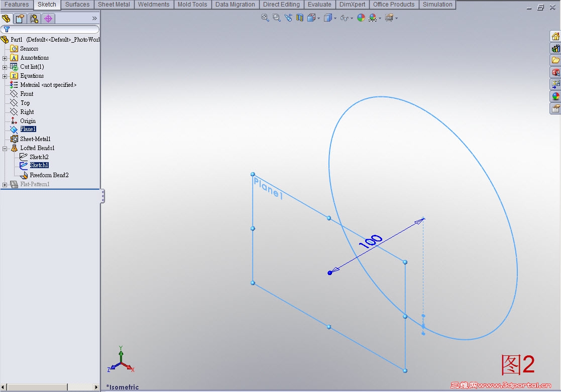Open Custom Properties task pane icon
The width and height of the screenshot is (561, 392).
[555, 108]
